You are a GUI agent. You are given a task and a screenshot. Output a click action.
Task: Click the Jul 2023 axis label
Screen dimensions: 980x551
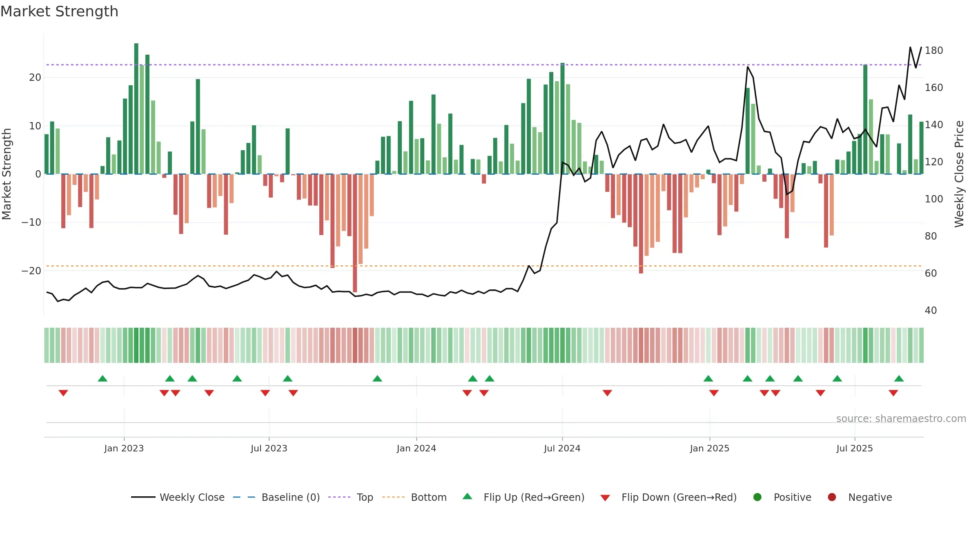pyautogui.click(x=269, y=448)
